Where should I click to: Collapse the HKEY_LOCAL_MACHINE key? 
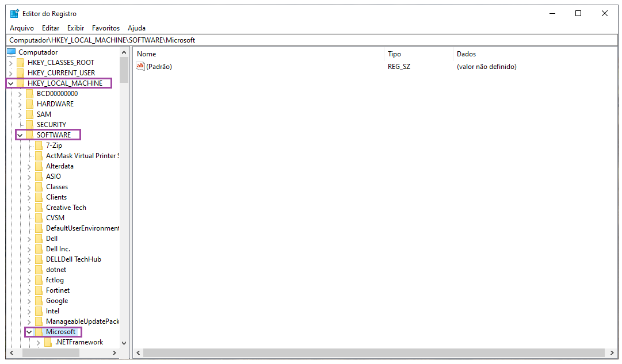[x=11, y=83]
